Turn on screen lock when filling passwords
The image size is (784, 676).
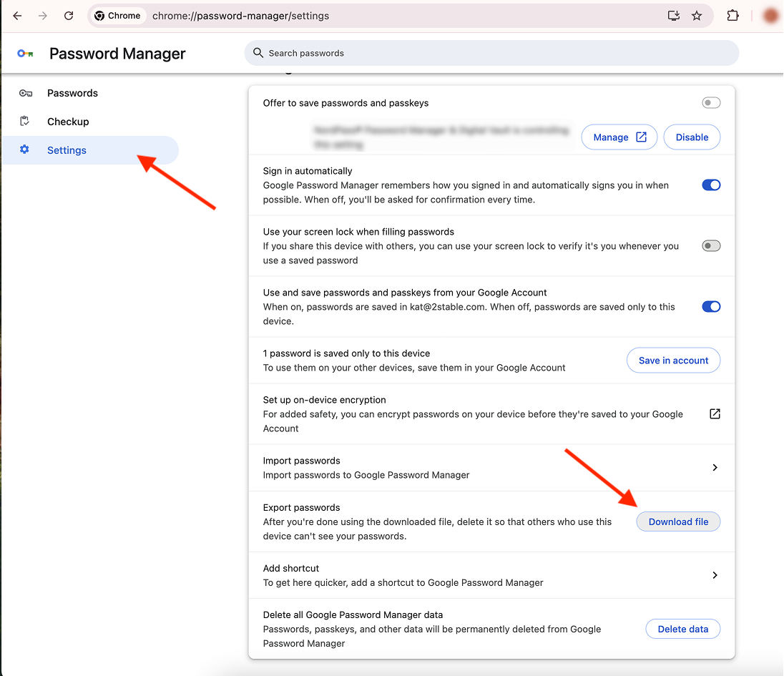[x=710, y=245]
